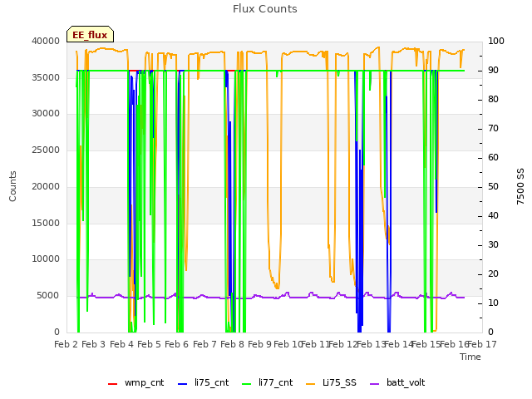532x399 pixels.
Task: Click the green li77_cnt legend swatch
Action: point(246,384)
